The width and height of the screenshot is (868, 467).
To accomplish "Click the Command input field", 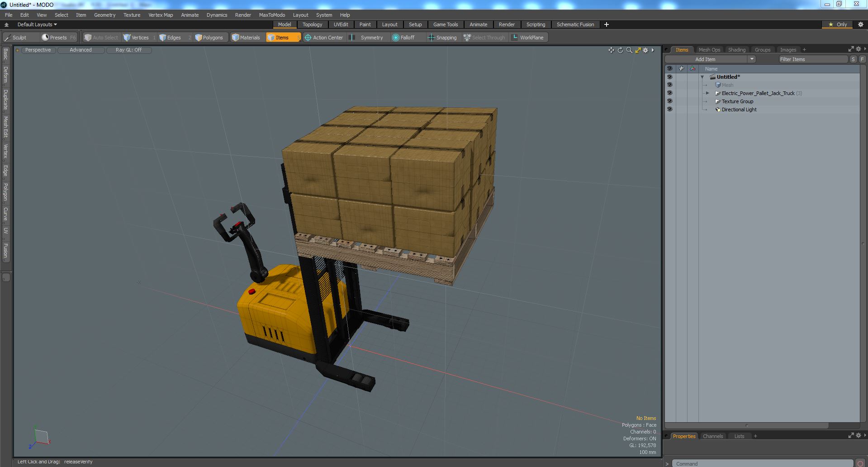I will (762, 463).
